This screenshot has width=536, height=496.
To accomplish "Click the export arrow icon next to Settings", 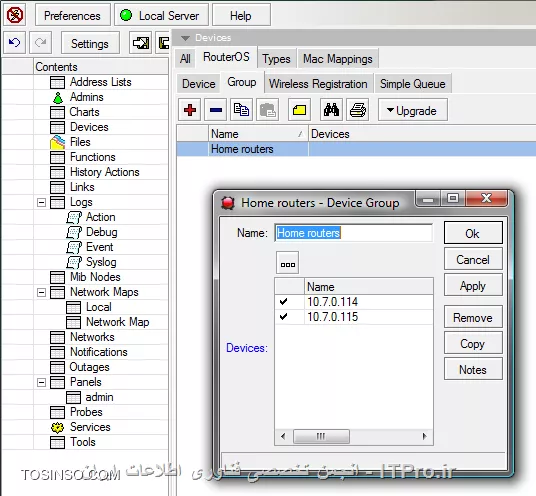I will [140, 43].
